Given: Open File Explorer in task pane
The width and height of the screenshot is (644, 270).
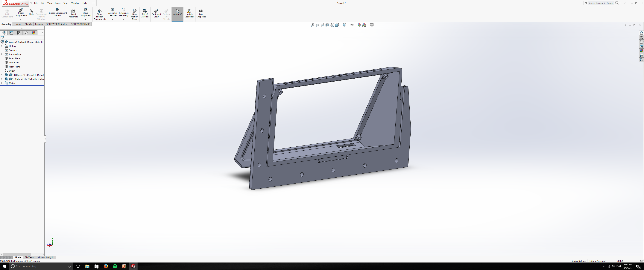Looking at the screenshot, I should coord(641,42).
